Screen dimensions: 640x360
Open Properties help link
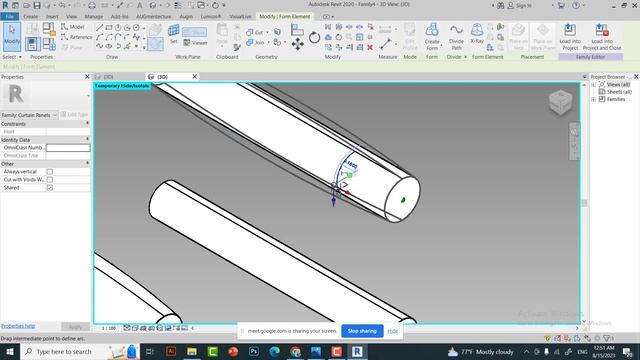pos(18,326)
